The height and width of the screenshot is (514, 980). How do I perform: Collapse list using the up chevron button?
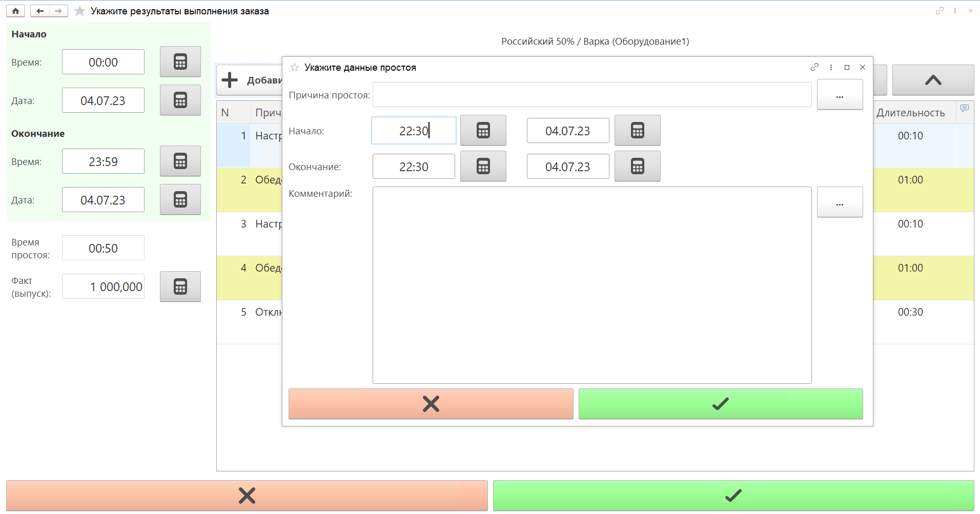pos(933,80)
